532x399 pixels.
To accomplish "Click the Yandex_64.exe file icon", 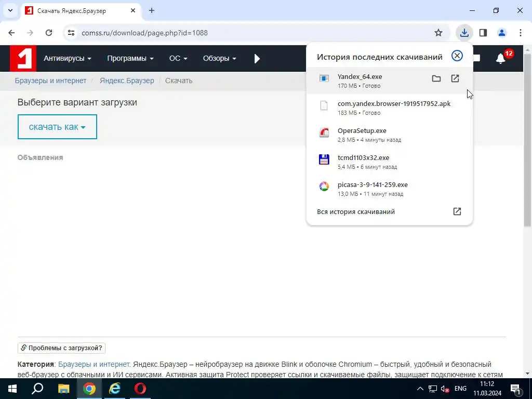I will (324, 79).
